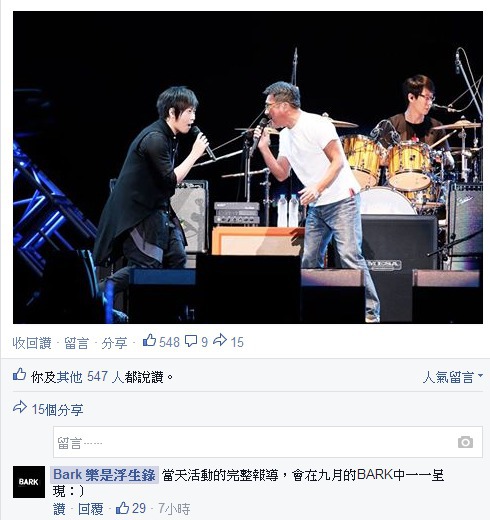Open the Bark 樂是浮生錄 page link
The width and height of the screenshot is (490, 520).
tap(104, 475)
